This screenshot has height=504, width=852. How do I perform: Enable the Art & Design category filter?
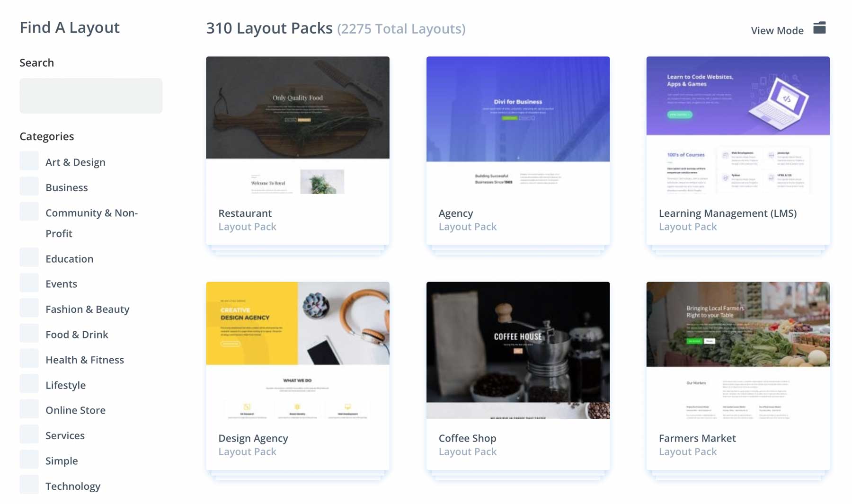pyautogui.click(x=29, y=161)
